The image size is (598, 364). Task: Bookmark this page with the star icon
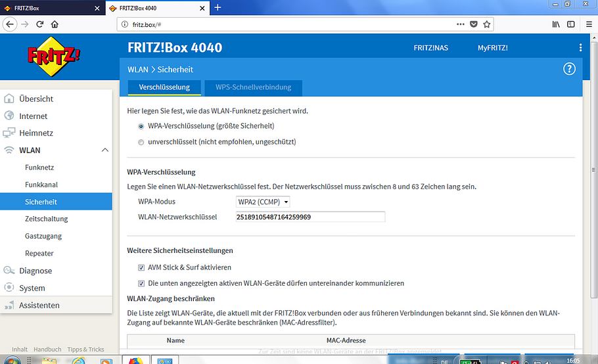point(487,24)
